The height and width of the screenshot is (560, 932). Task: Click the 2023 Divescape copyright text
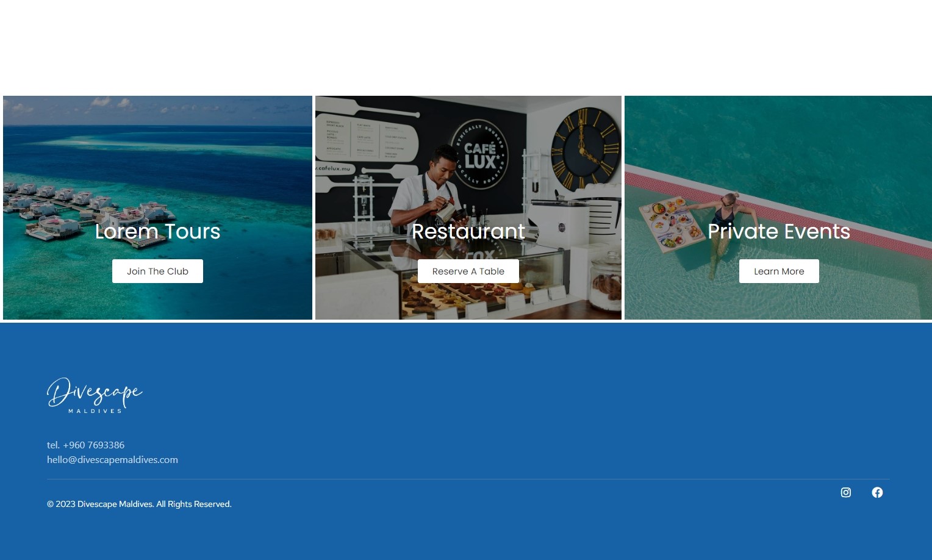(x=139, y=504)
